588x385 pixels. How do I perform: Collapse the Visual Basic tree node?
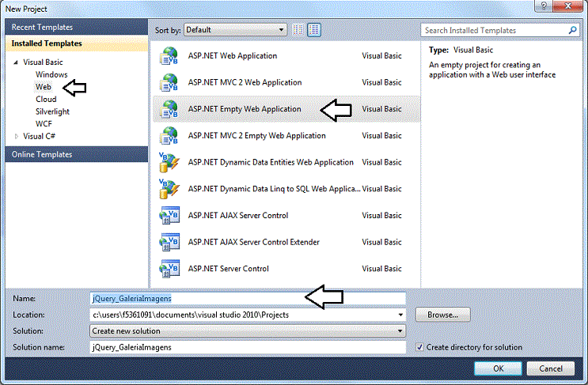tap(16, 62)
